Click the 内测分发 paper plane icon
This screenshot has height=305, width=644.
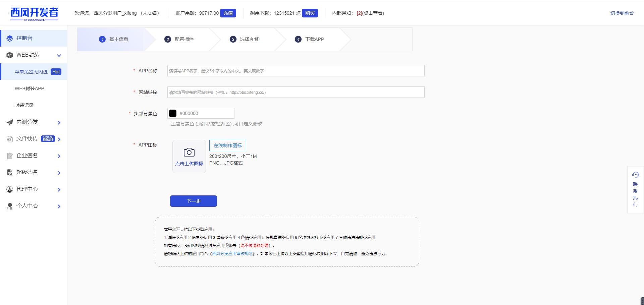pyautogui.click(x=10, y=122)
